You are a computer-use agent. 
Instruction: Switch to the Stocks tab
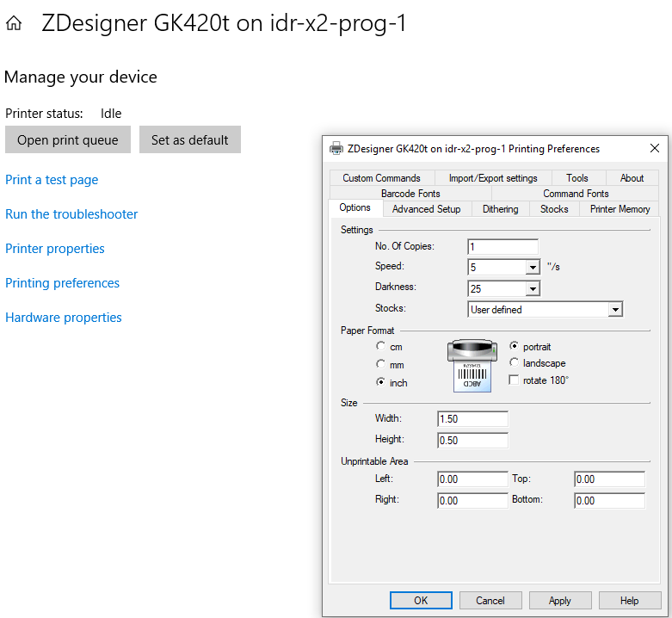[x=554, y=209]
